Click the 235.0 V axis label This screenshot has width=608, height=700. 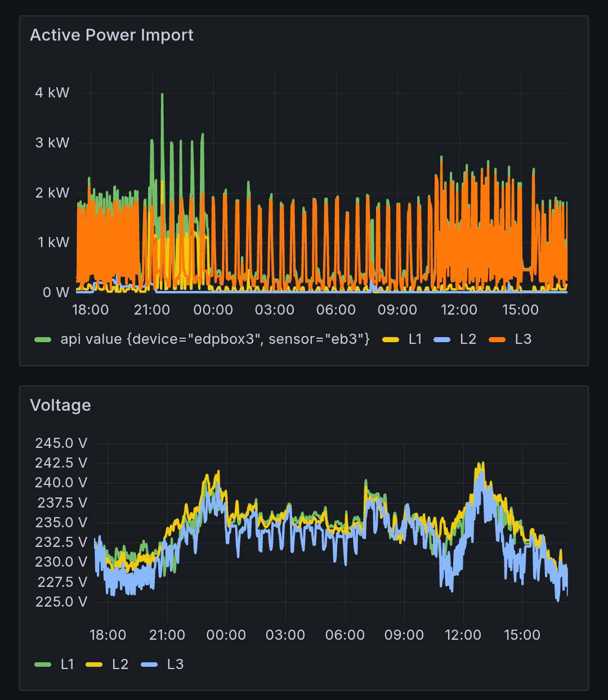point(61,523)
